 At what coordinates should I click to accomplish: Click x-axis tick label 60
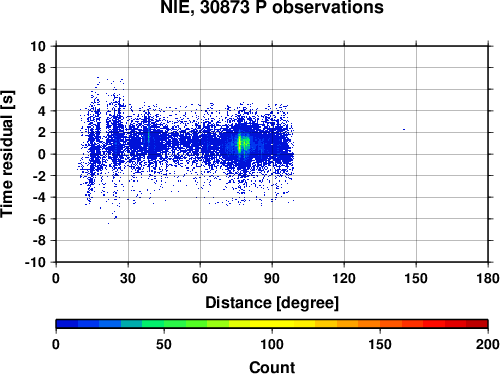point(200,278)
